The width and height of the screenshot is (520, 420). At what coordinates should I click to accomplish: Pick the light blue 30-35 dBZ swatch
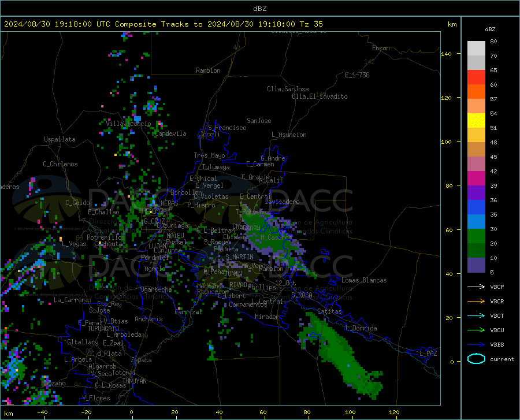coord(476,222)
